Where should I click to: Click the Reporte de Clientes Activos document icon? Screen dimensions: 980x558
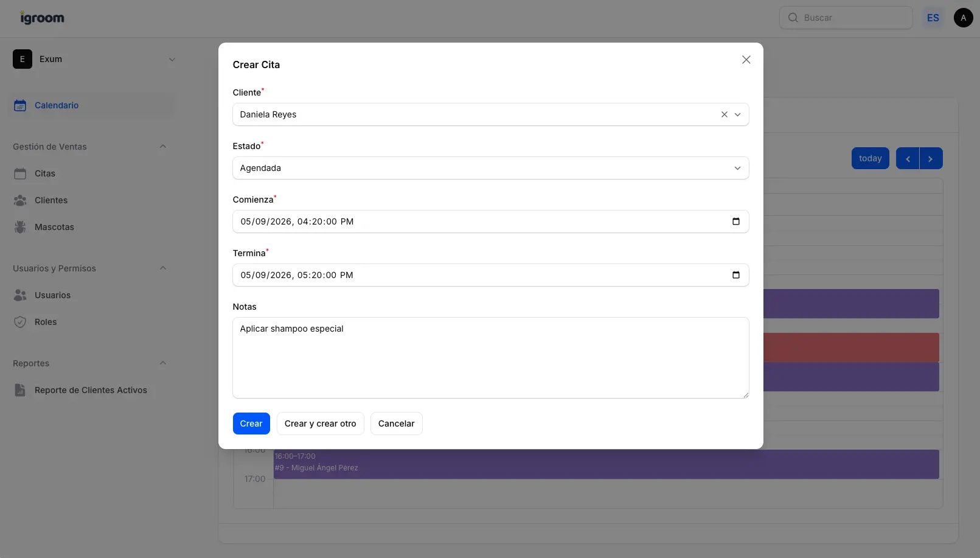20,390
